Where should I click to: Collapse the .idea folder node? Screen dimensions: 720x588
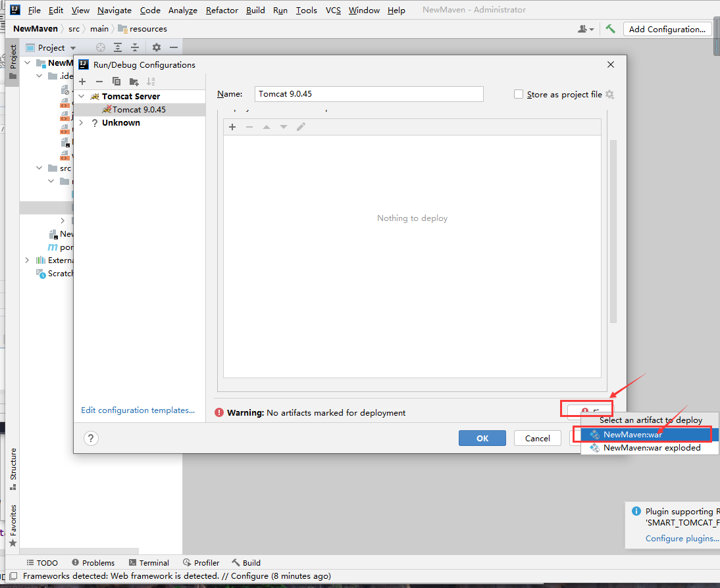39,76
